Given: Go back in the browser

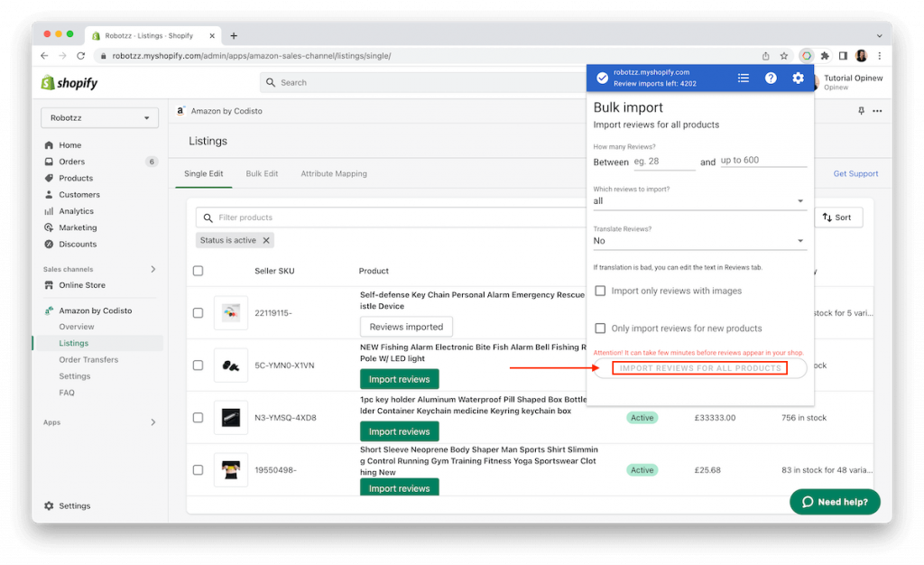Looking at the screenshot, I should (x=44, y=55).
